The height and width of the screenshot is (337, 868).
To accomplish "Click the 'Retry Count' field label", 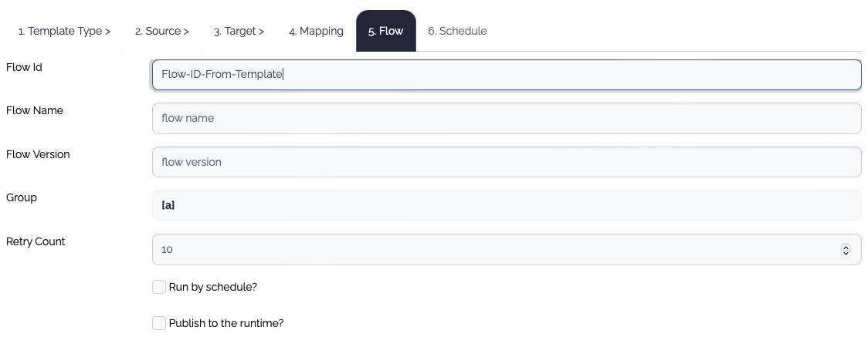I will (36, 241).
